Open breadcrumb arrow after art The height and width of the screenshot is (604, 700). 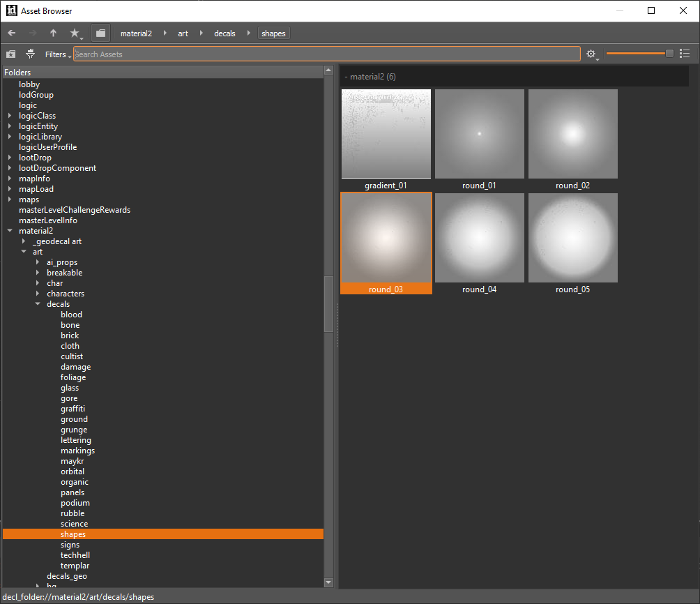pyautogui.click(x=201, y=33)
